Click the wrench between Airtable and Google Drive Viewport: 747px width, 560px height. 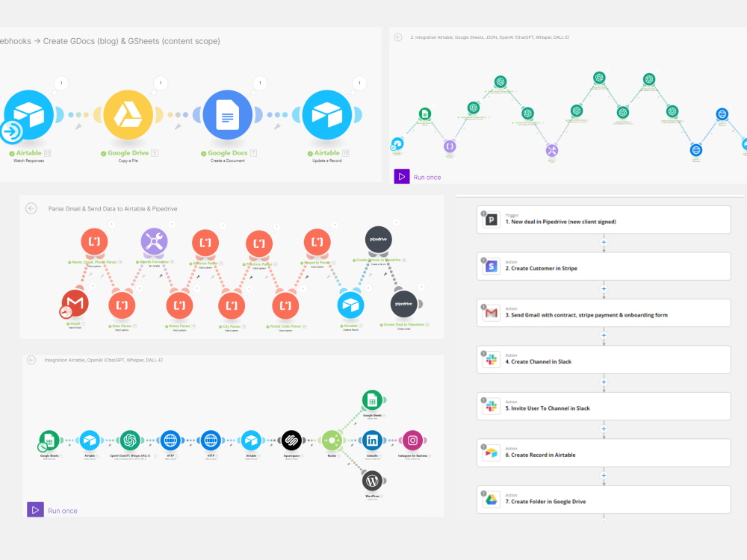tap(78, 127)
